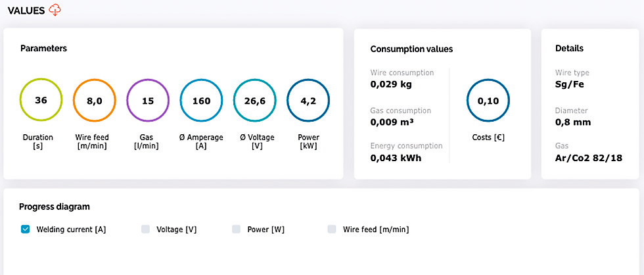Click the Diameter value 0,8 mm
644x275 pixels.
pyautogui.click(x=573, y=122)
